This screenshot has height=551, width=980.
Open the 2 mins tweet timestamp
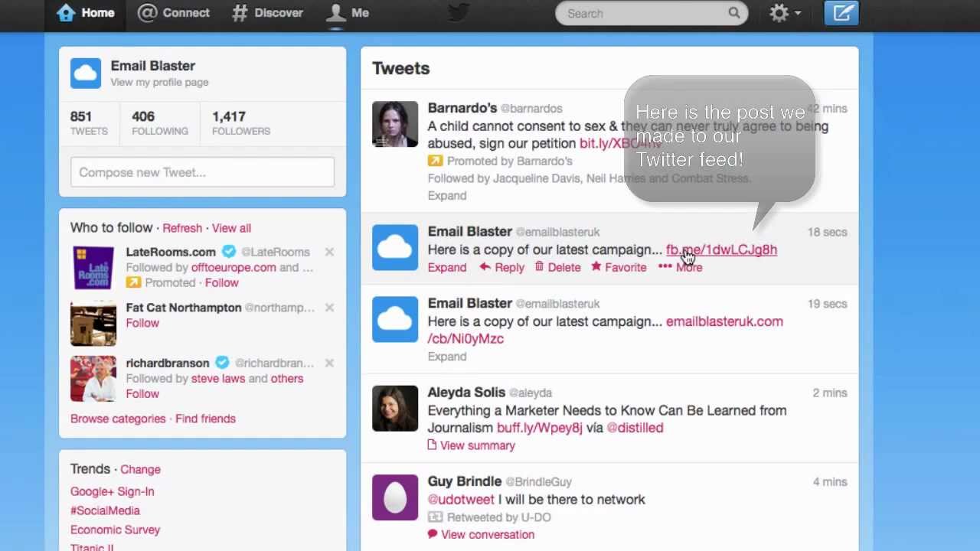tap(830, 393)
